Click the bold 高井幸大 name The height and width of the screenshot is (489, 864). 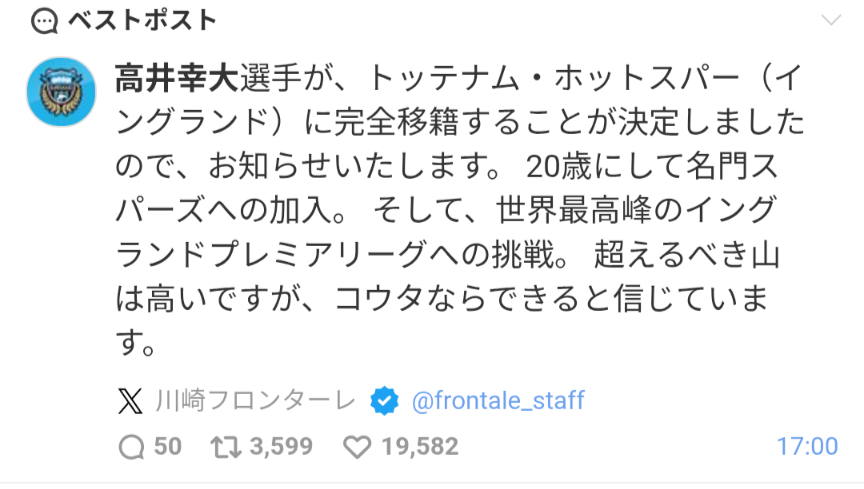click(x=177, y=78)
